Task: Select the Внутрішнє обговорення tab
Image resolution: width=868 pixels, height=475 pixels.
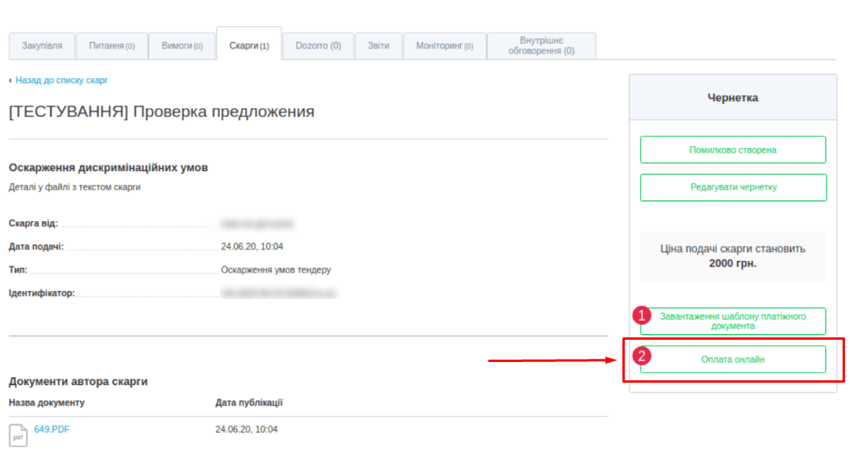Action: [x=541, y=46]
